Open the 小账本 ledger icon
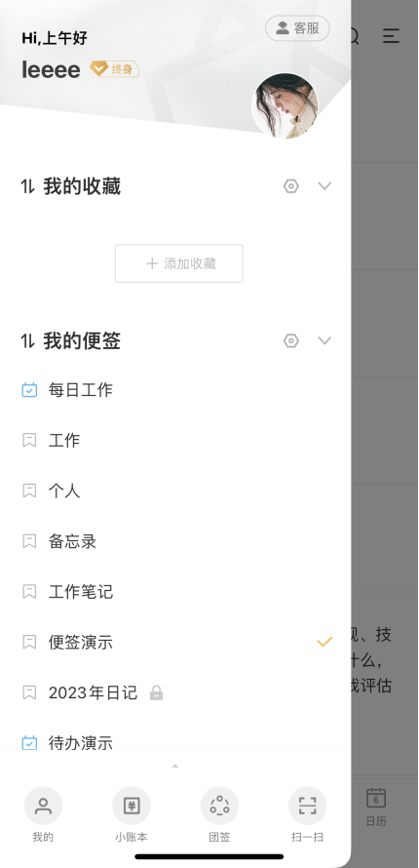Viewport: 419px width, 868px height. coord(131,806)
